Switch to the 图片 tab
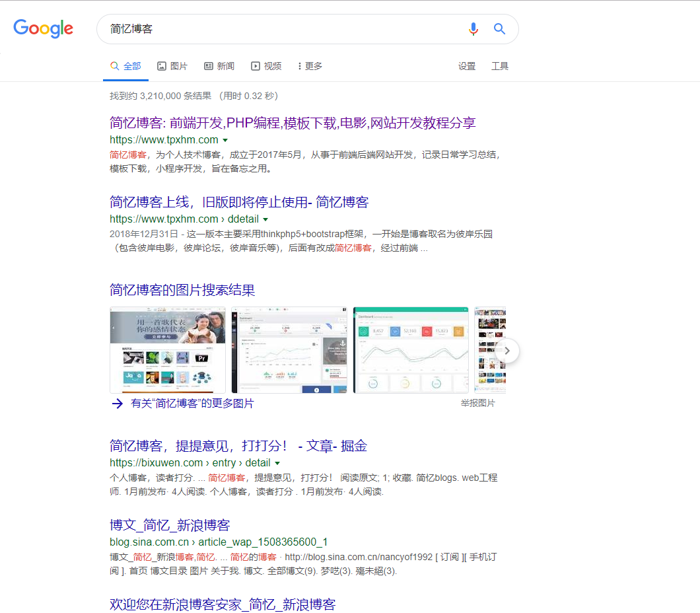 [172, 66]
